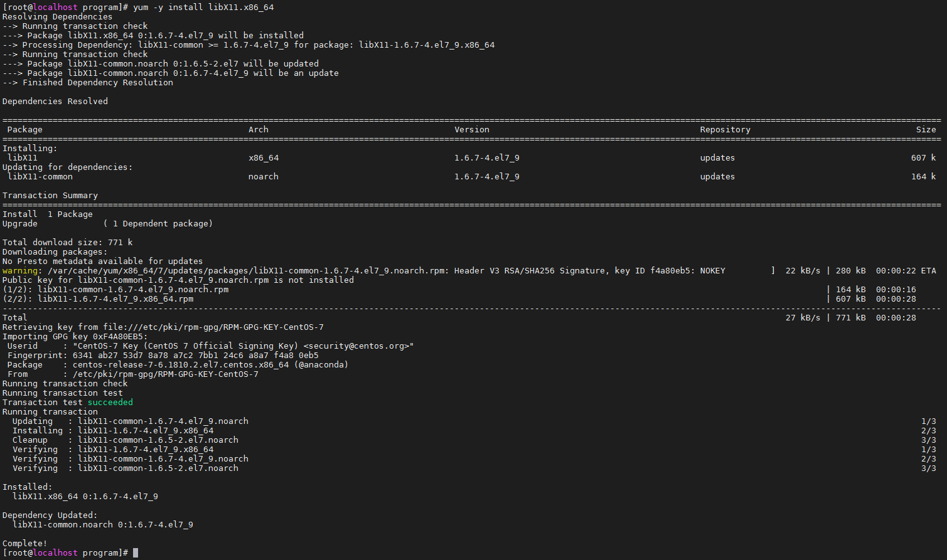Click the Repository column header

pyautogui.click(x=725, y=130)
